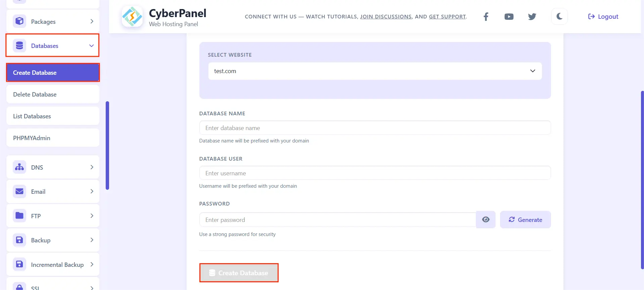Click the DNS network icon in sidebar

(19, 167)
